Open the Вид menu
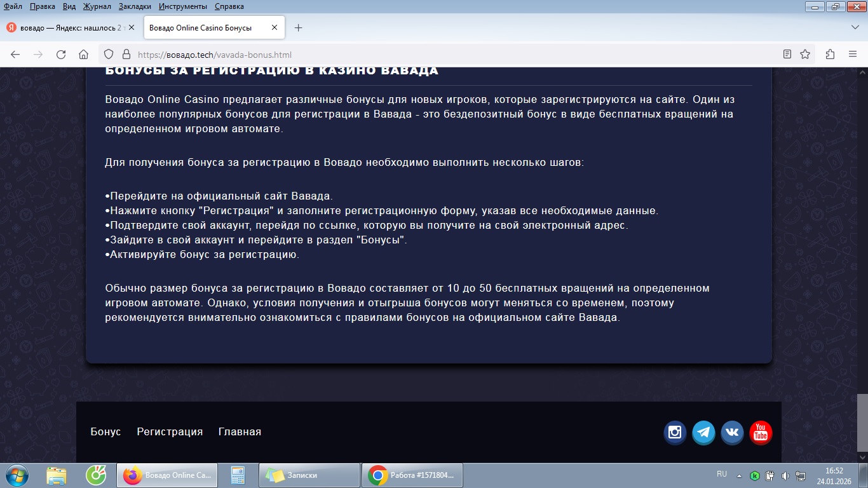 click(69, 6)
